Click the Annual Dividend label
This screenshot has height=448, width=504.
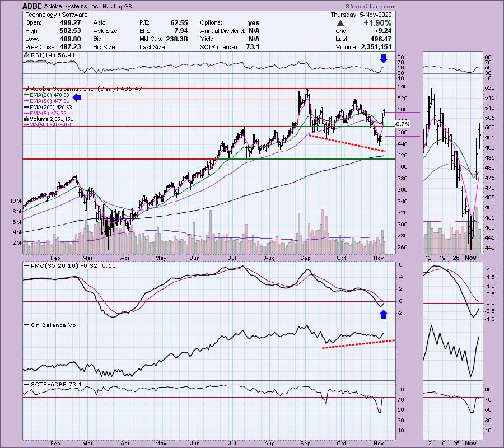[x=222, y=31]
